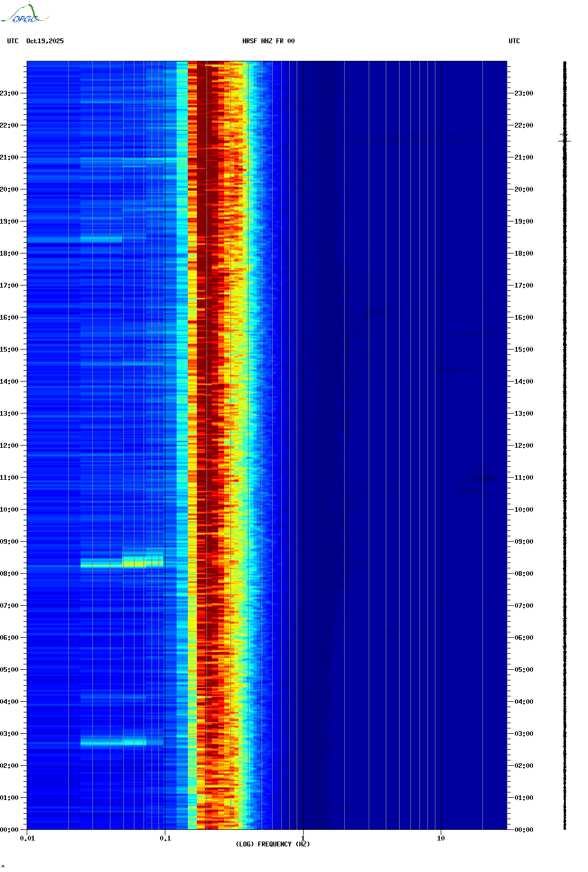Select the date Oct19,2025
This screenshot has width=588, height=872.
(45, 41)
